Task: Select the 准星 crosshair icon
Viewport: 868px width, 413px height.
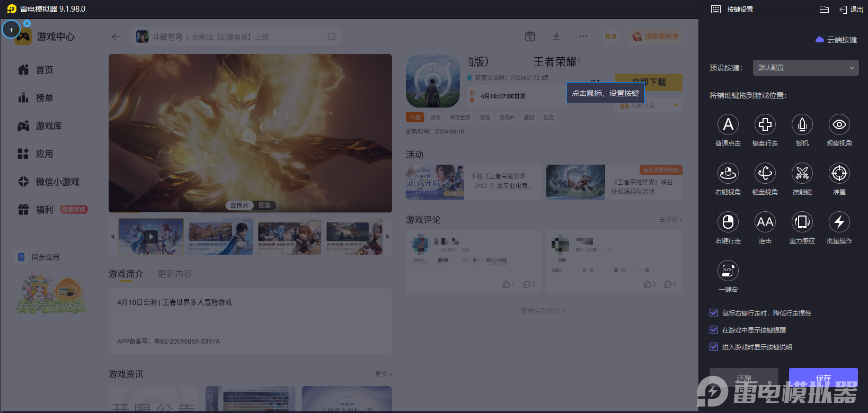Action: click(839, 173)
